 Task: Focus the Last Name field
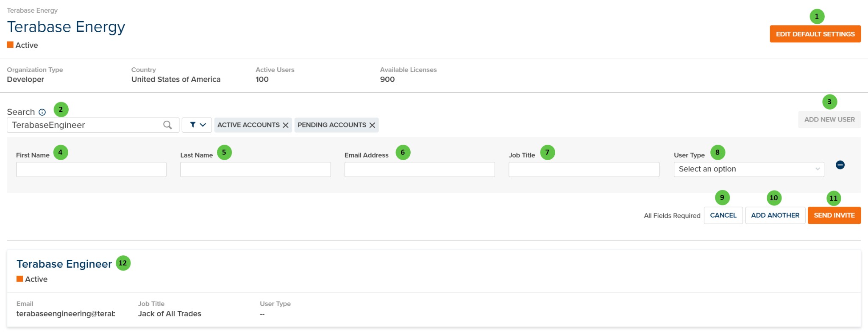pos(255,169)
